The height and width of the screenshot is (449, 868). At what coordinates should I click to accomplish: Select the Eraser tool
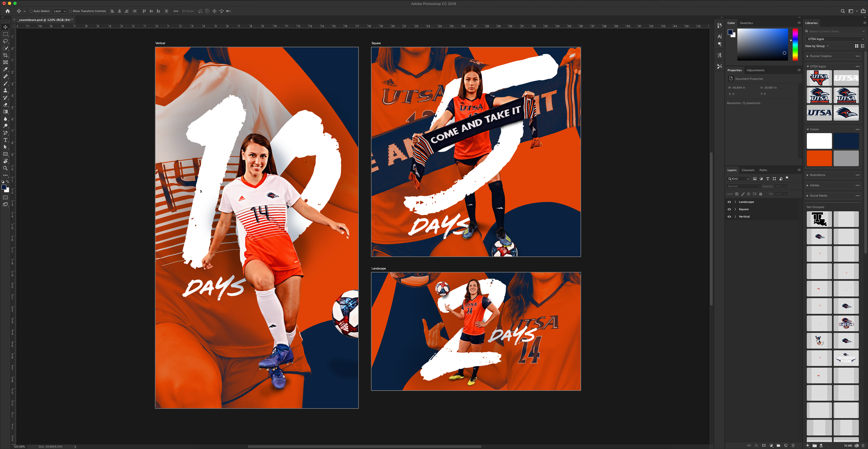tap(6, 105)
